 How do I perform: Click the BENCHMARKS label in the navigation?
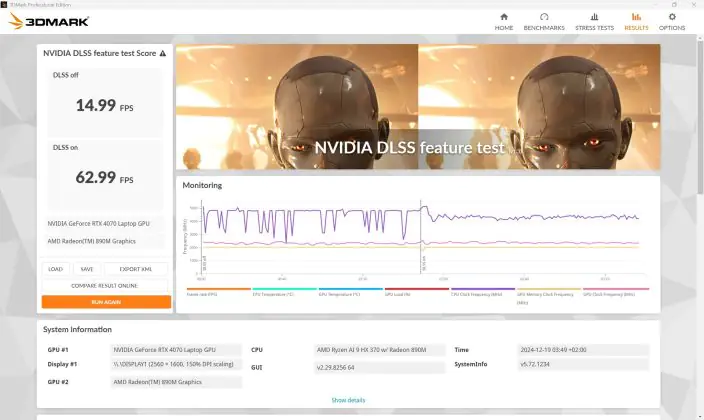tap(544, 28)
